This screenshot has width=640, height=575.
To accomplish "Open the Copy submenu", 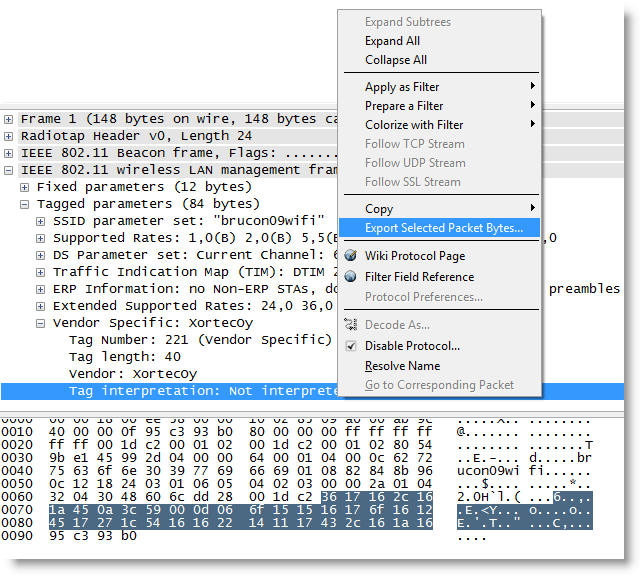I will pyautogui.click(x=440, y=209).
